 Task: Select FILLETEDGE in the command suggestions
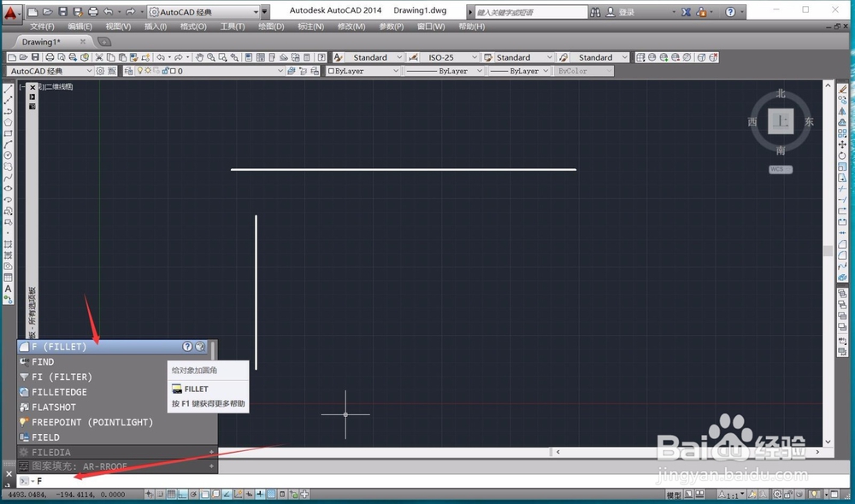click(x=59, y=392)
